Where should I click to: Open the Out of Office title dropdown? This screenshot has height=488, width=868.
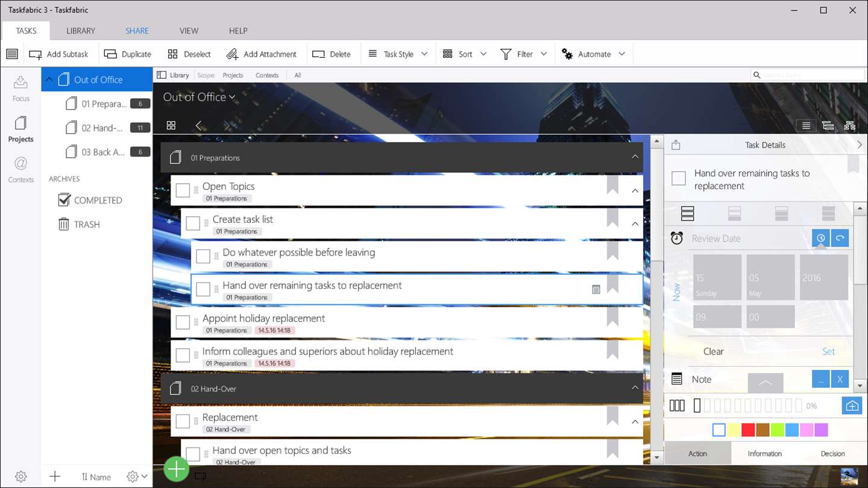(199, 97)
